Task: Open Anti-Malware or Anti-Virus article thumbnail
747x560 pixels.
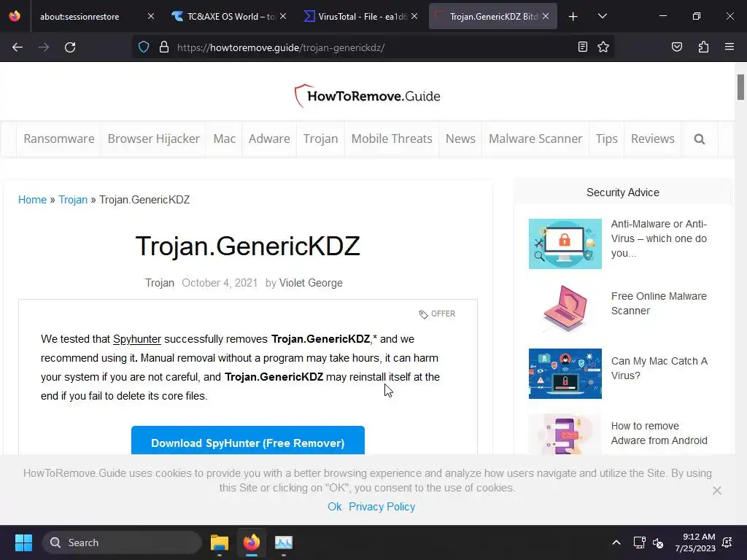Action: click(x=565, y=244)
